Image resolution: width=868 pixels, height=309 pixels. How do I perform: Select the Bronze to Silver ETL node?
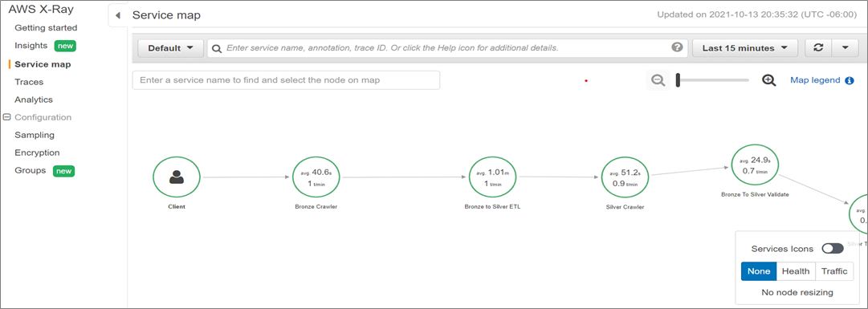pyautogui.click(x=493, y=177)
